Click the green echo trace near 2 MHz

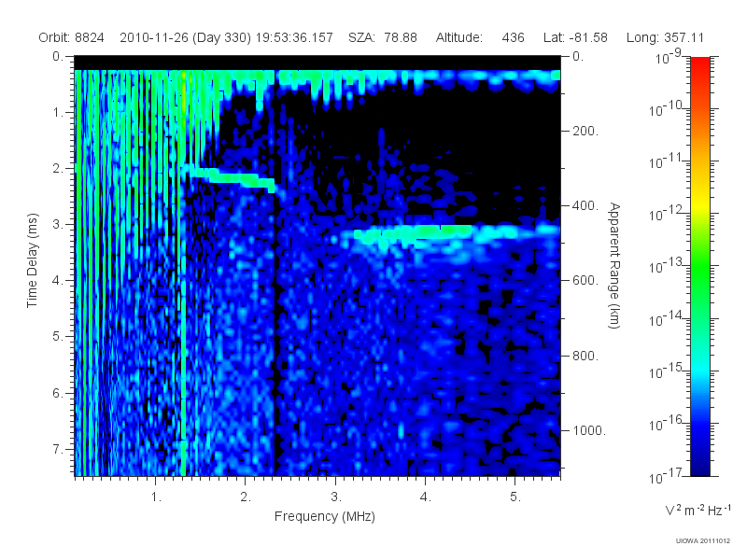(231, 177)
